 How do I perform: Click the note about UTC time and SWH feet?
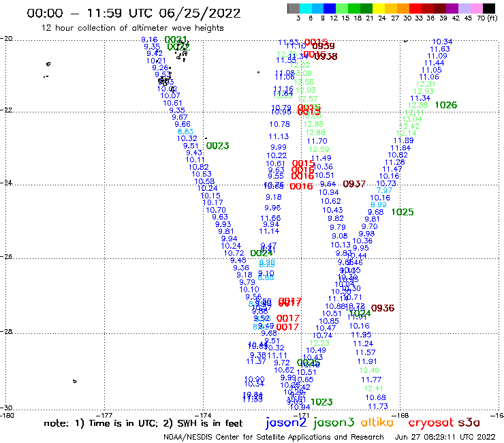(143, 423)
